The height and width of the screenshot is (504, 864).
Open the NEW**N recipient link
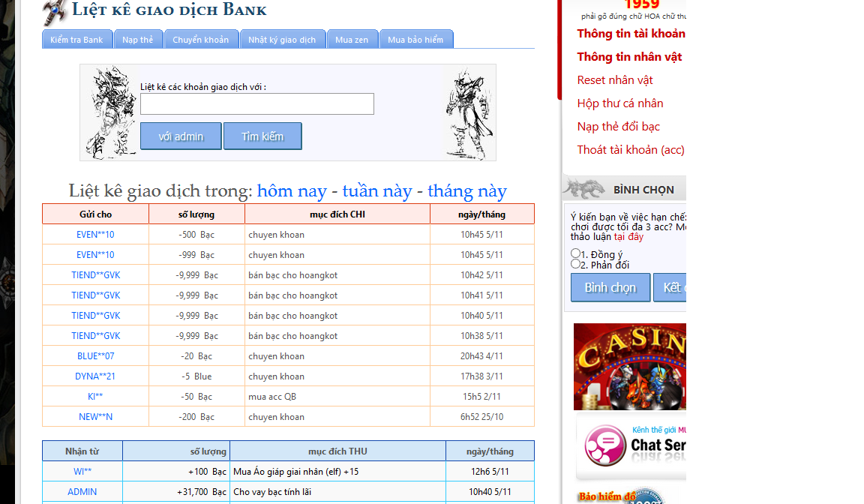coord(95,417)
